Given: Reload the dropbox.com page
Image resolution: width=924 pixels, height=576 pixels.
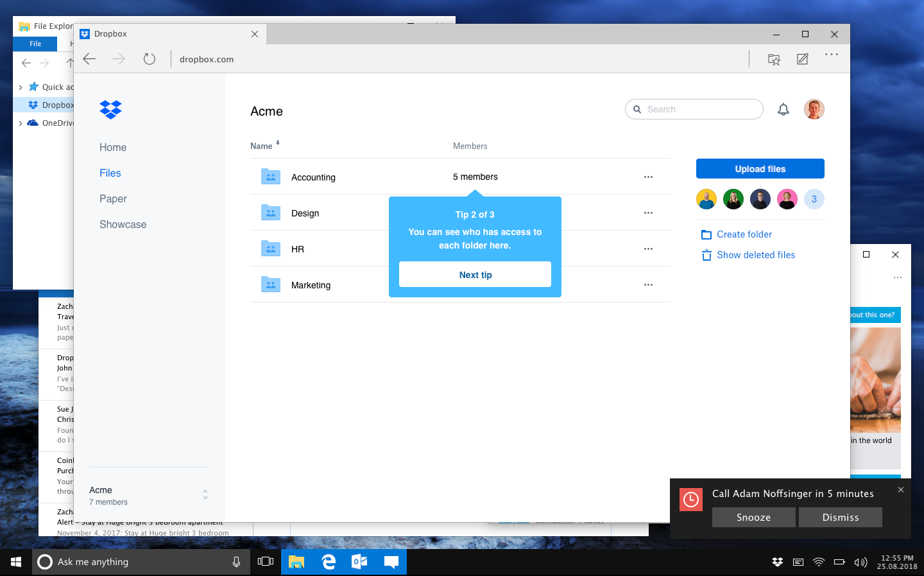Looking at the screenshot, I should pyautogui.click(x=150, y=59).
